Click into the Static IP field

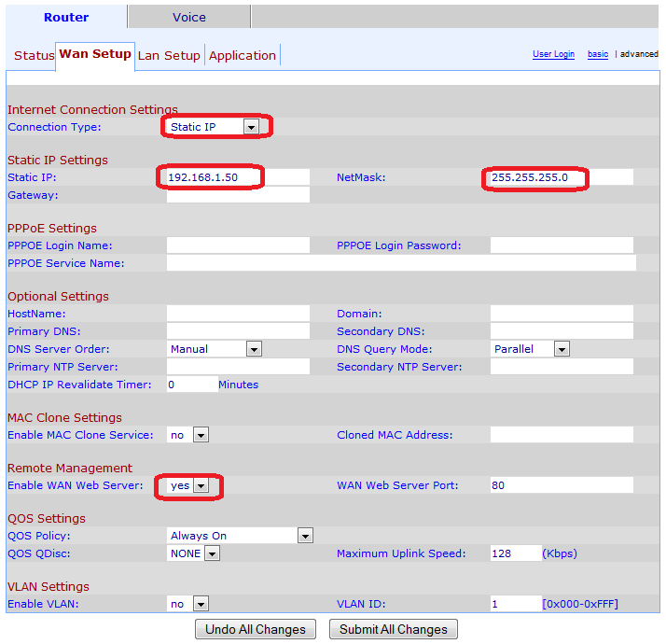coord(238,177)
